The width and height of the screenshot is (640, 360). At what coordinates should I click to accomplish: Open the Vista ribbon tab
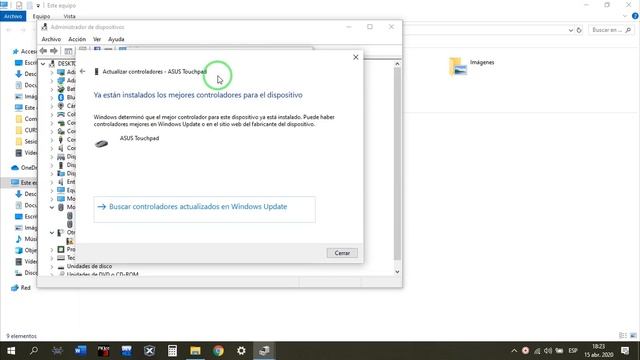(69, 16)
